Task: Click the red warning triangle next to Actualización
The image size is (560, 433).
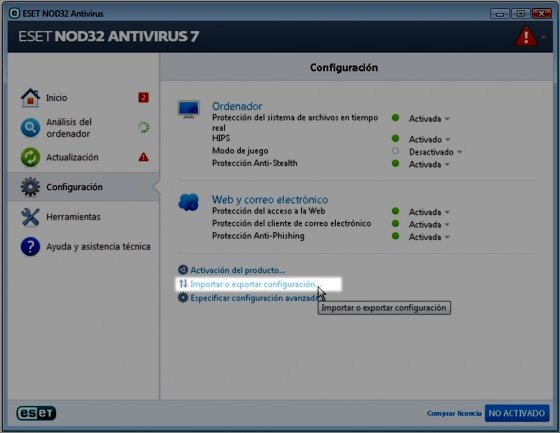Action: point(144,157)
